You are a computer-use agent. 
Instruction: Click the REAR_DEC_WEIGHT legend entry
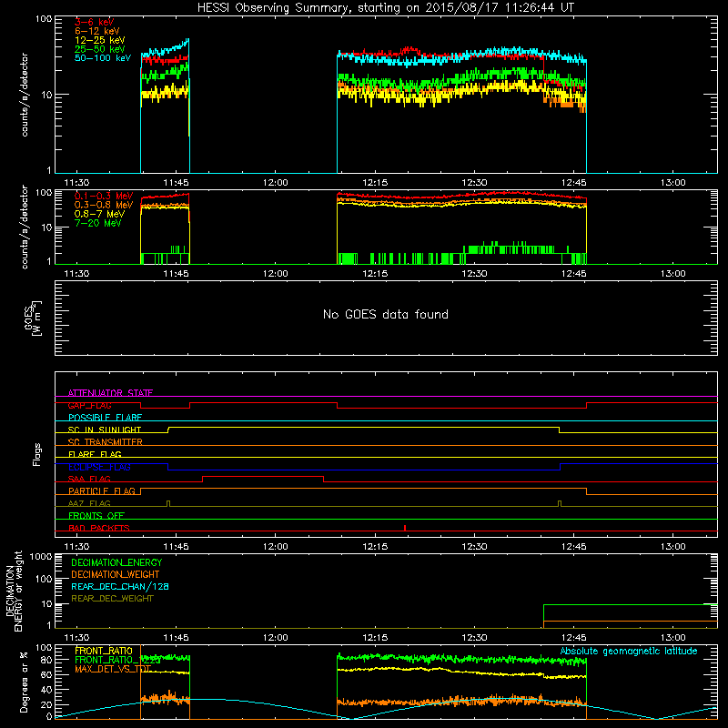coord(112,599)
